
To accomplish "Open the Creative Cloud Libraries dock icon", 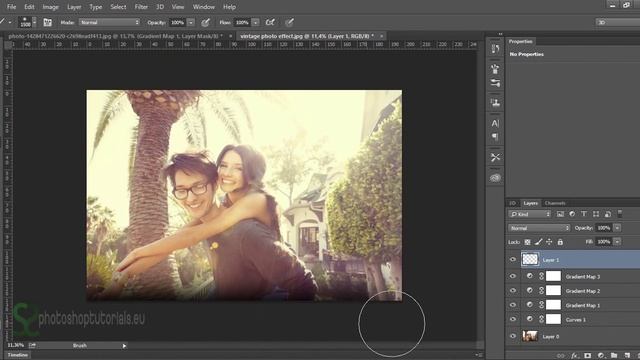I will [x=495, y=178].
